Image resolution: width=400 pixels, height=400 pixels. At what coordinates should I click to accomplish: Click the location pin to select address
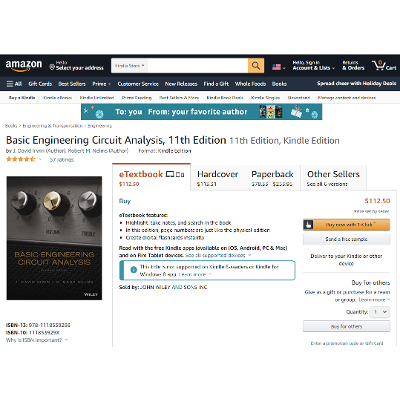[52, 67]
